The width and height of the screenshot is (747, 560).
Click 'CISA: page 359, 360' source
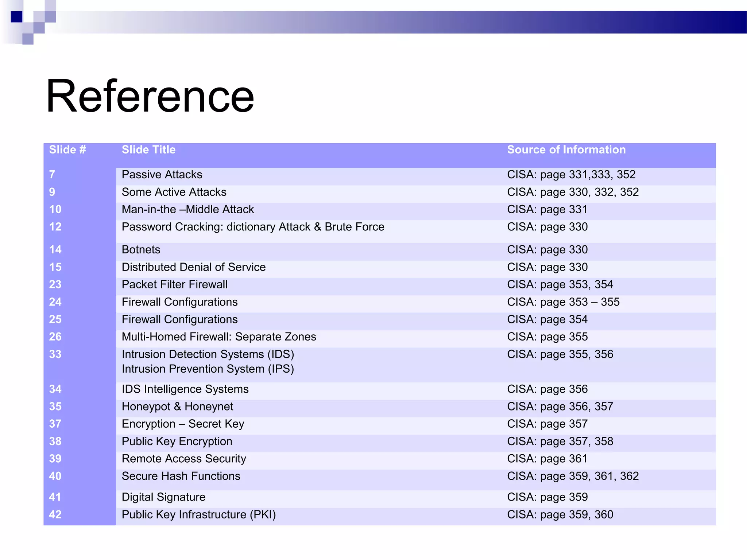pyautogui.click(x=560, y=515)
